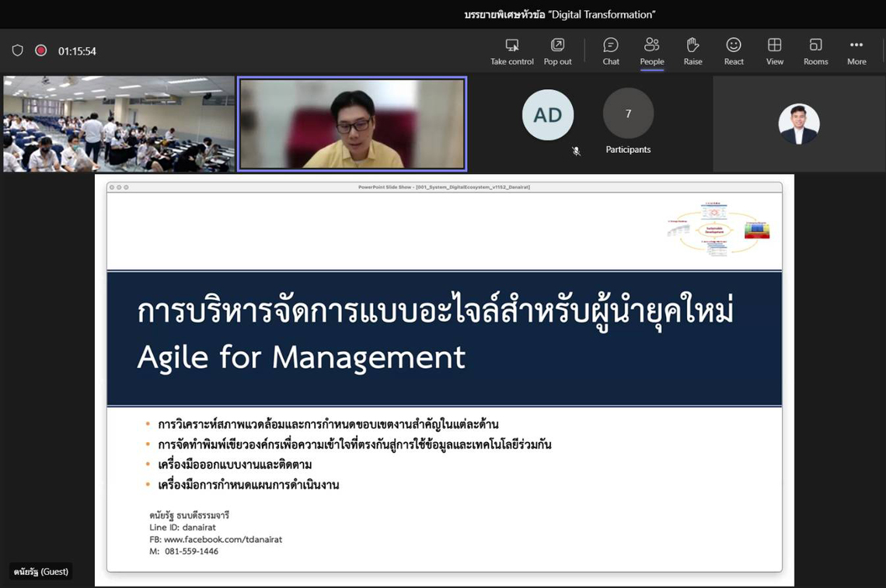The width and height of the screenshot is (886, 588).
Task: Open the Chat panel
Action: [x=611, y=51]
